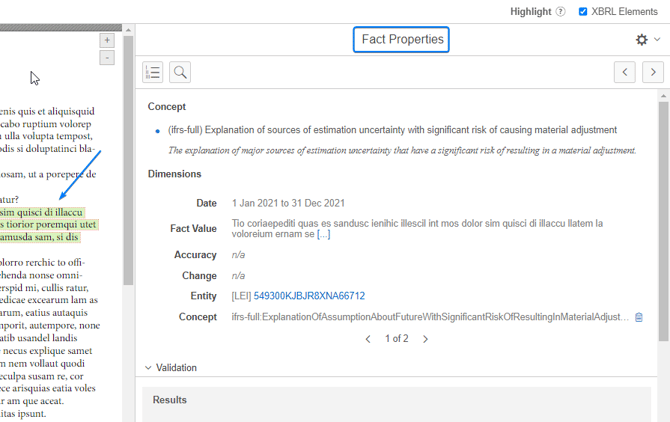Click the Fact Properties panel vertical scrollbar
The height and width of the screenshot is (422, 670).
[x=664, y=200]
